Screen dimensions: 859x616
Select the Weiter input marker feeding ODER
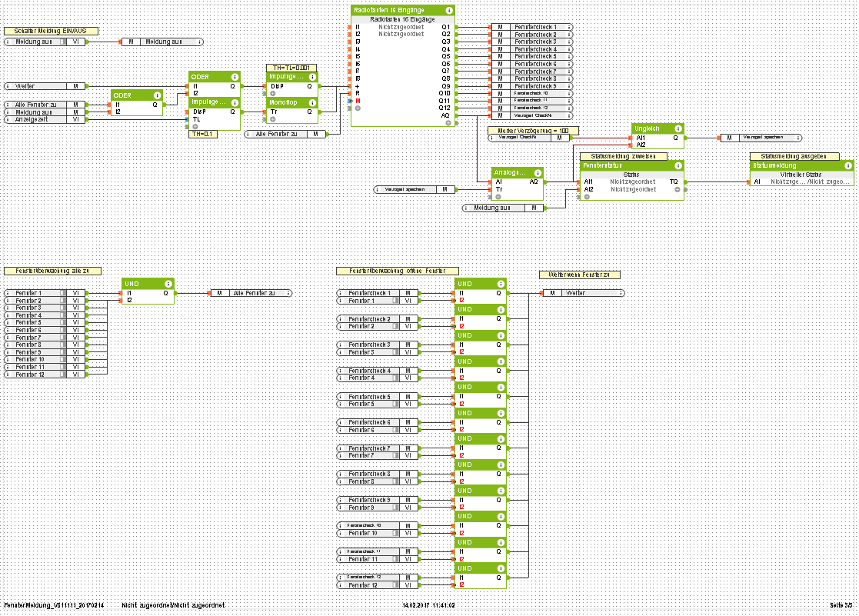pos(45,86)
